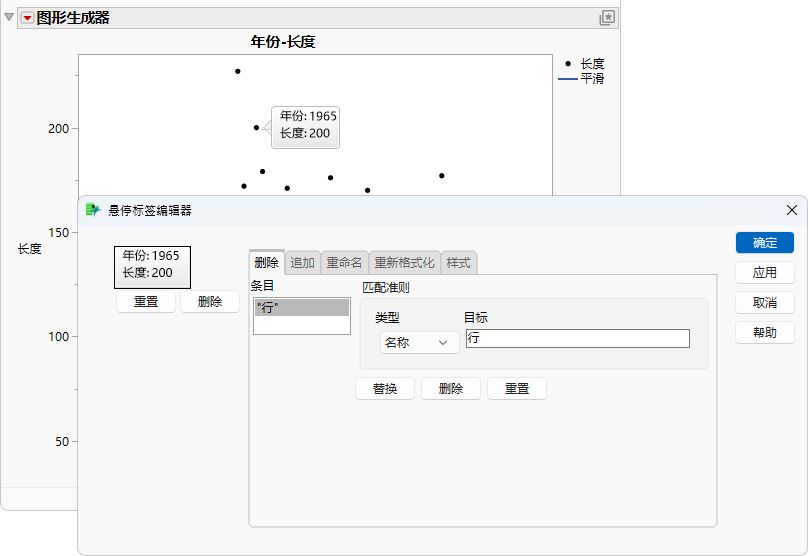Collapse the 图形生成器 outline with gray triangle
Viewport: 808px width, 556px height.
pyautogui.click(x=9, y=18)
